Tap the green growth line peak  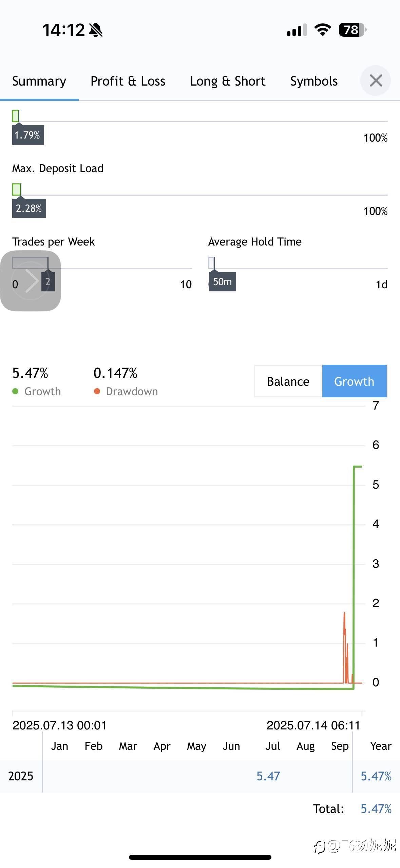coord(358,467)
